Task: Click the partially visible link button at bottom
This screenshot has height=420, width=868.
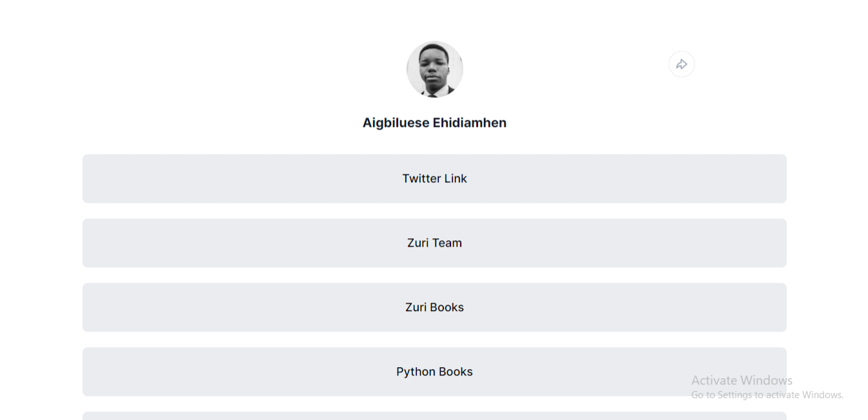Action: coord(434,416)
